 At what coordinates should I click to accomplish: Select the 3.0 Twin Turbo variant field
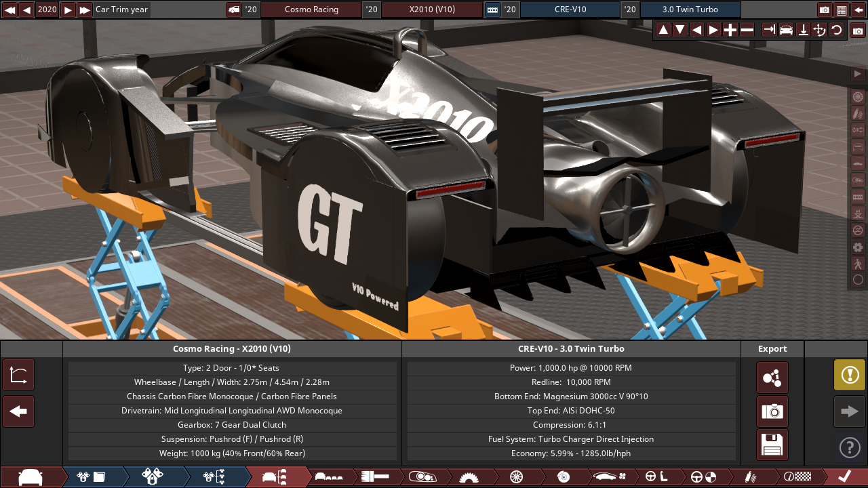(x=690, y=9)
